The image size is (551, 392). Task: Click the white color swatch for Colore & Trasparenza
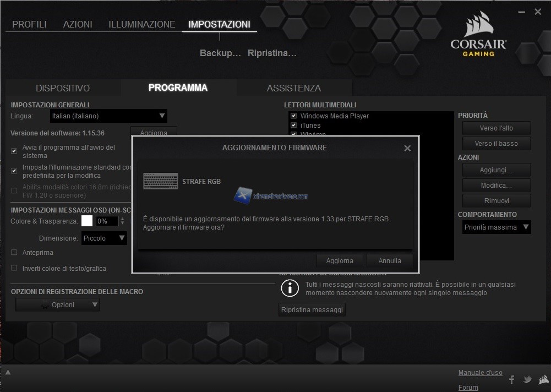pyautogui.click(x=86, y=221)
